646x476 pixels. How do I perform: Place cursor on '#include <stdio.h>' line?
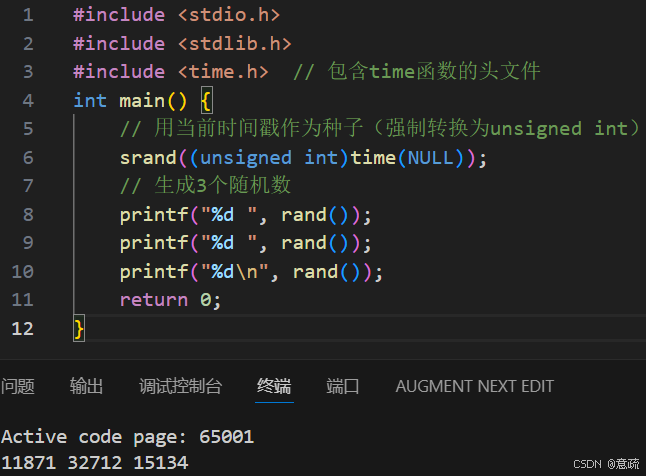click(x=177, y=15)
